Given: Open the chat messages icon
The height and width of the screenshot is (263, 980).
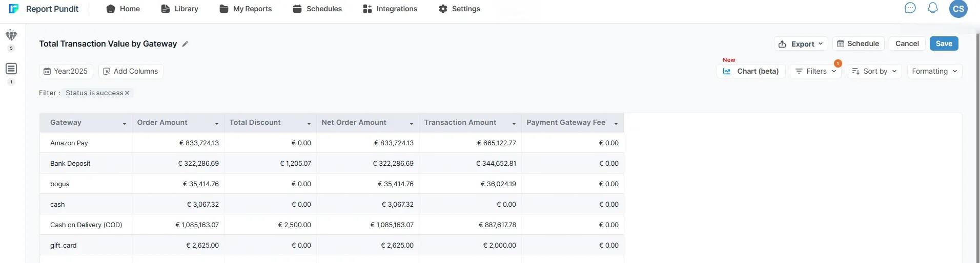Looking at the screenshot, I should click(910, 8).
